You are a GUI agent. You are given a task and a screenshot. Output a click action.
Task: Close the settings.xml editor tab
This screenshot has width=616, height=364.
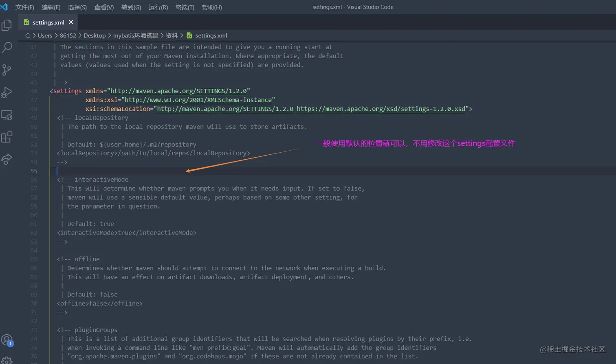coord(71,22)
